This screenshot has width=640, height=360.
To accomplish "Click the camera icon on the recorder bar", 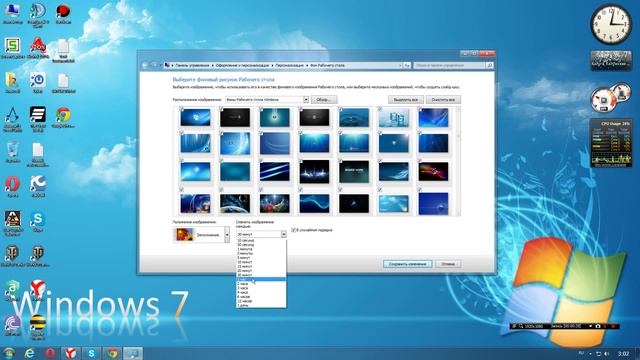I will [598, 326].
